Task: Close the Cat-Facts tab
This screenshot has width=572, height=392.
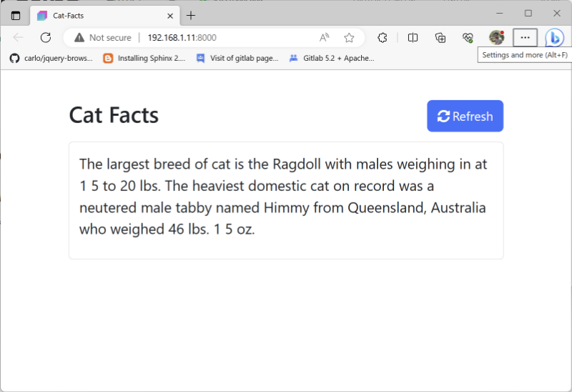Action: pyautogui.click(x=170, y=16)
